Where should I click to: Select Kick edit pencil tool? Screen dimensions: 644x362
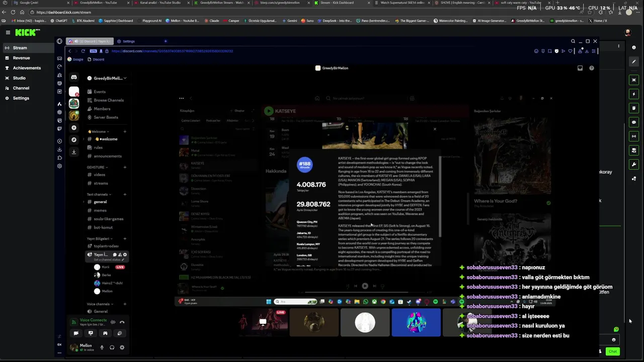tap(634, 62)
